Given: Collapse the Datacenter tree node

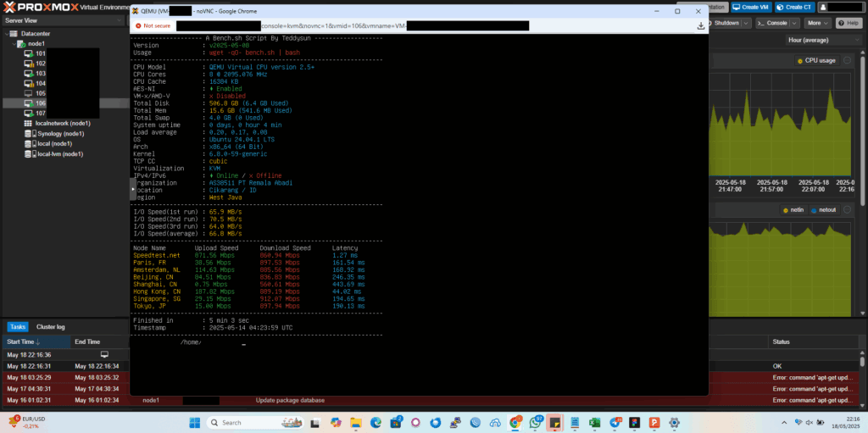Looking at the screenshot, I should pos(5,34).
